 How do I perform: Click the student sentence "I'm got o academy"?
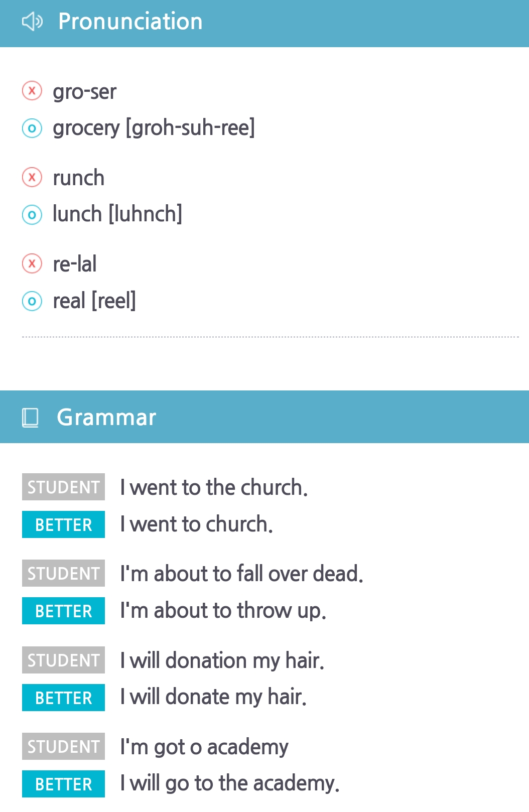[x=204, y=747]
